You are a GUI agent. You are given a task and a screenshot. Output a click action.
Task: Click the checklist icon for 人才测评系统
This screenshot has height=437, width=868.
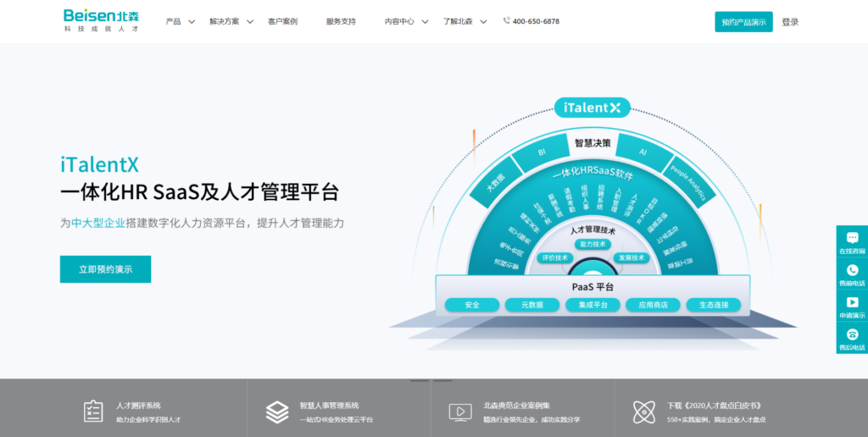(x=93, y=412)
